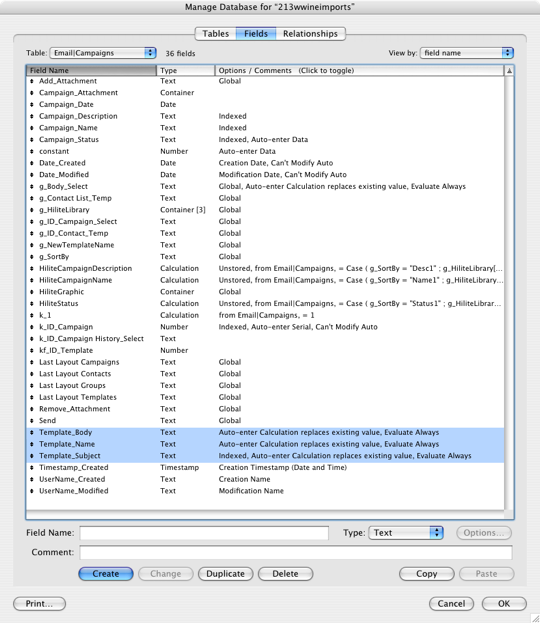
Task: Click the Copy button
Action: (426, 574)
